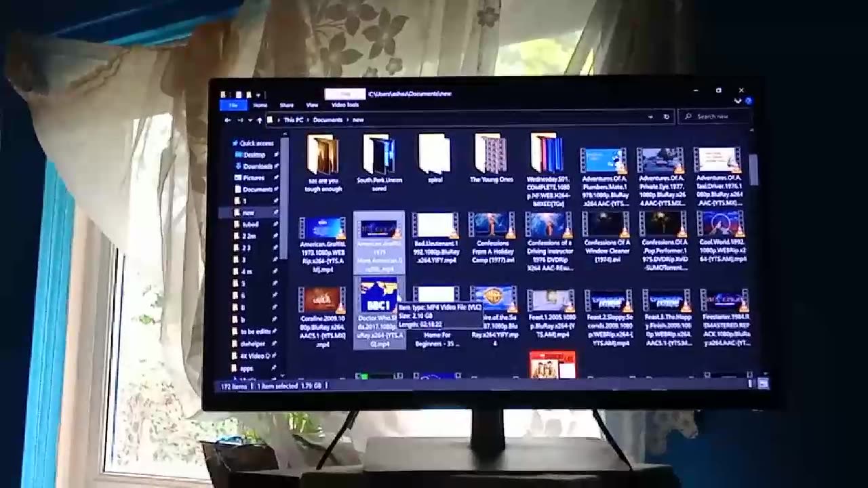Screen dimensions: 868x488
Task: Go forward with the Forward arrow
Action: coord(240,120)
